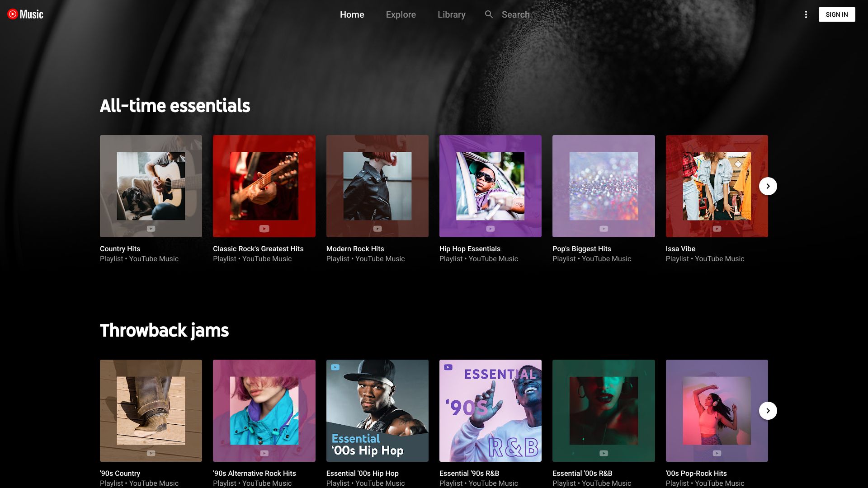Click the search magnifier icon
The width and height of the screenshot is (868, 488).
(489, 14)
